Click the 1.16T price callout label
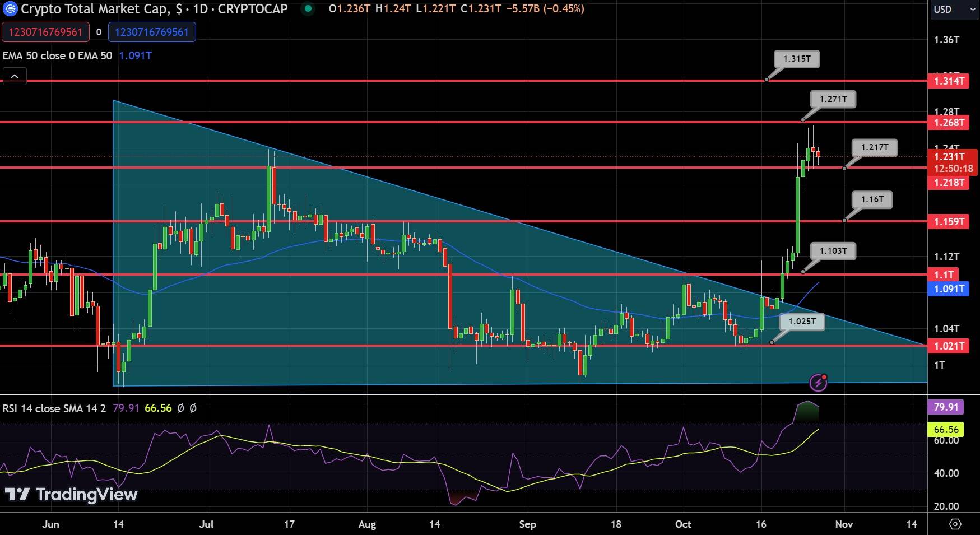980x535 pixels. [x=872, y=199]
